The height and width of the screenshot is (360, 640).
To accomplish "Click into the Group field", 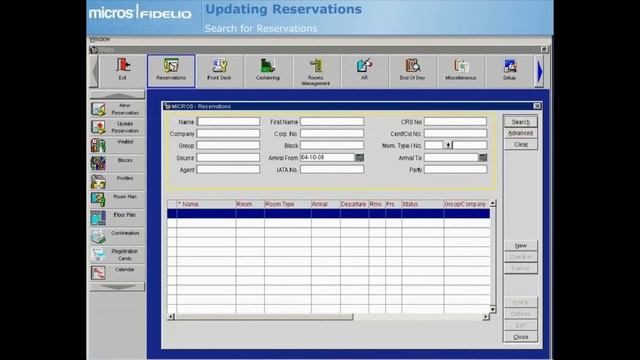I will coord(228,145).
